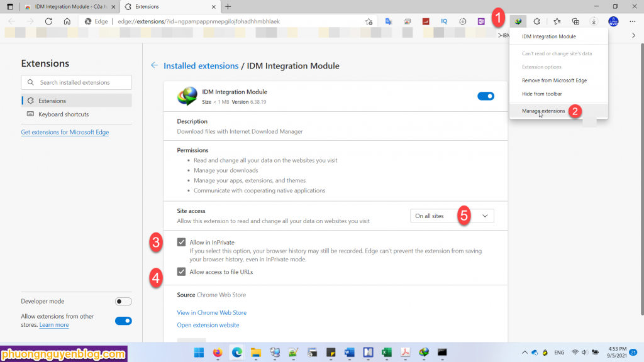
Task: Choose Remove from Microsoft Edge
Action: pos(554,80)
